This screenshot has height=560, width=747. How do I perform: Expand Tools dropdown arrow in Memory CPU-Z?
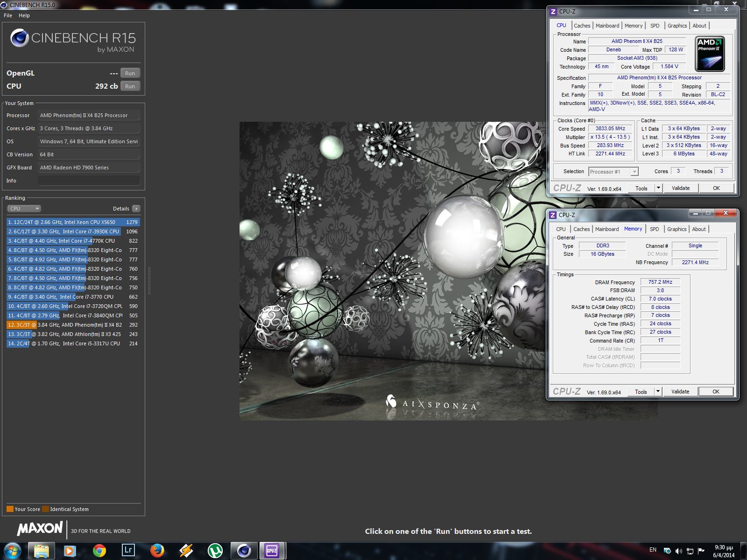tap(658, 392)
